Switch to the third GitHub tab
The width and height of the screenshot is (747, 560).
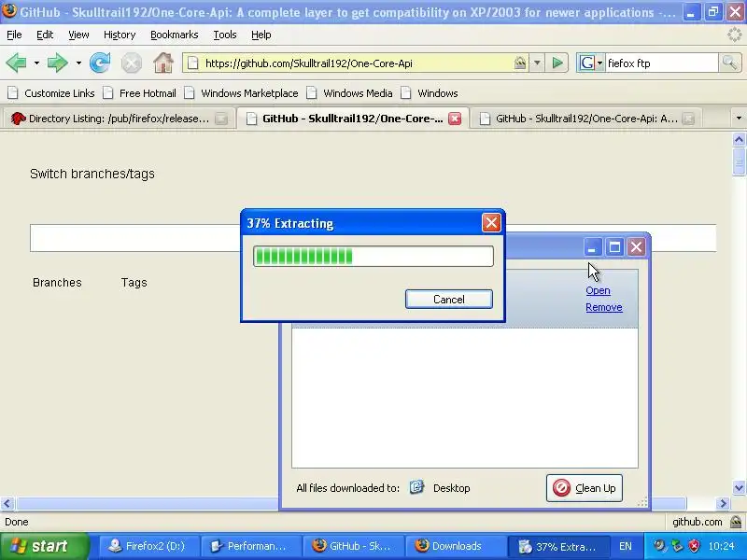[x=586, y=119]
